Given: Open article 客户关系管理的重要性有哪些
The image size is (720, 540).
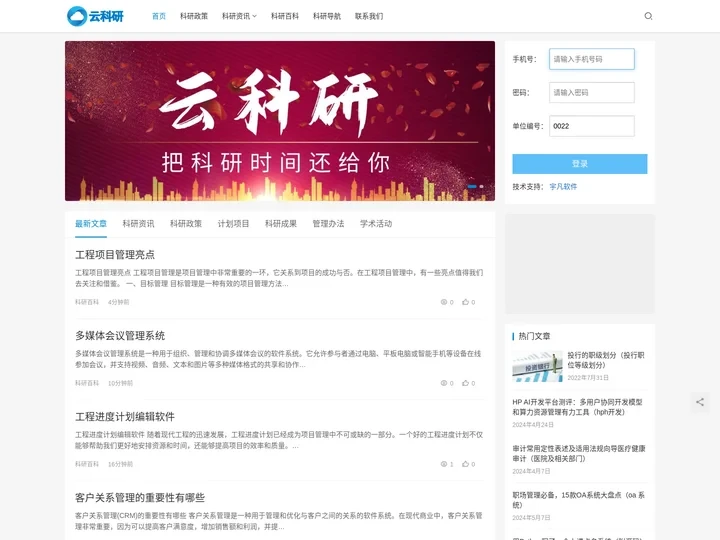Looking at the screenshot, I should click(140, 498).
